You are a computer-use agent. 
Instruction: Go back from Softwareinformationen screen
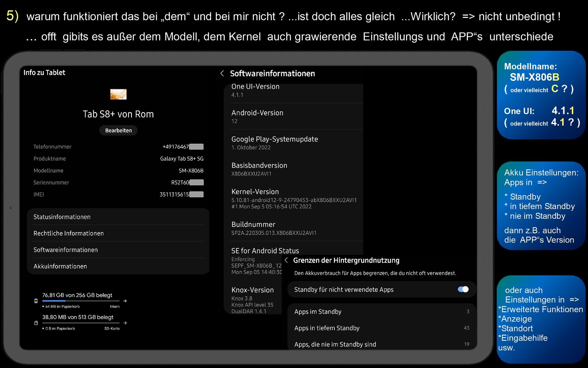point(222,73)
